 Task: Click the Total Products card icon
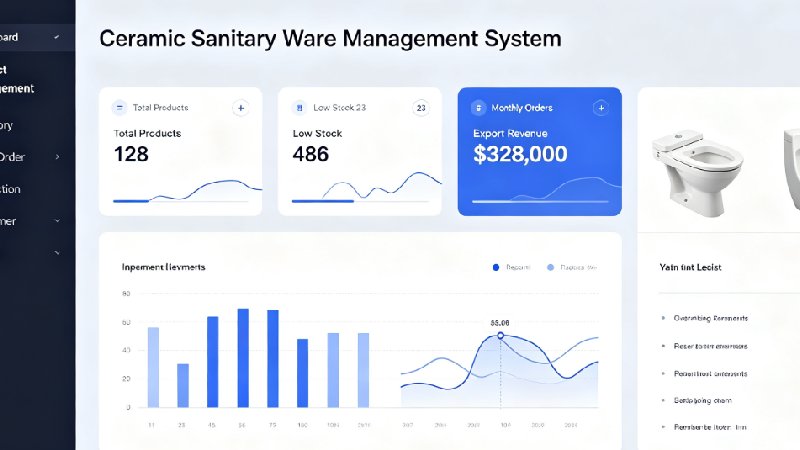click(119, 108)
